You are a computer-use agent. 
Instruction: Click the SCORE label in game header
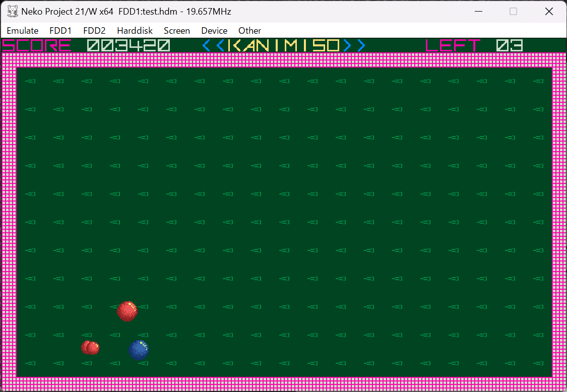pyautogui.click(x=36, y=45)
